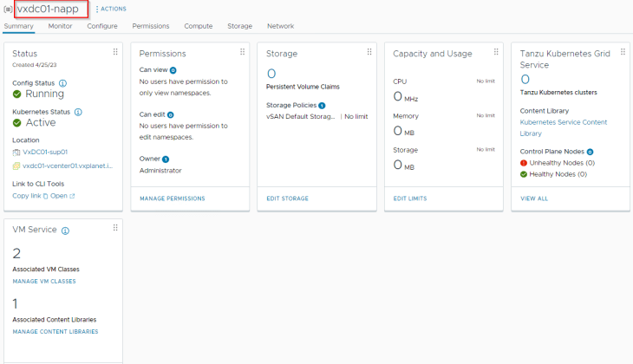The height and width of the screenshot is (364, 633).
Task: Click the red Unhealthy Nodes icon
Action: click(524, 163)
